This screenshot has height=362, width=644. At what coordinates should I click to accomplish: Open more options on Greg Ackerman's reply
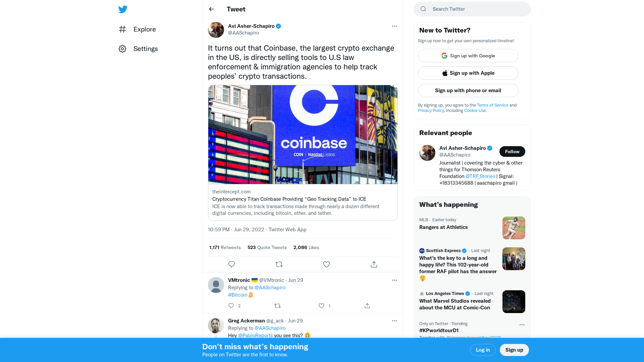coord(394,321)
